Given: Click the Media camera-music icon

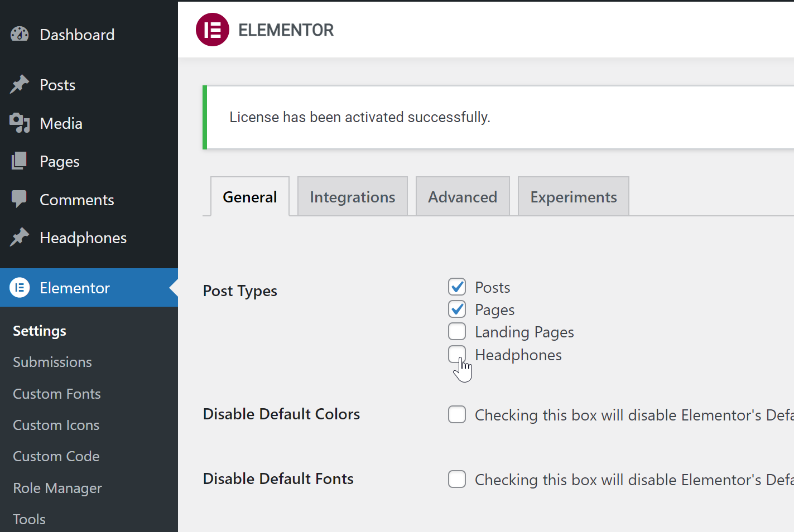Looking at the screenshot, I should coord(20,123).
